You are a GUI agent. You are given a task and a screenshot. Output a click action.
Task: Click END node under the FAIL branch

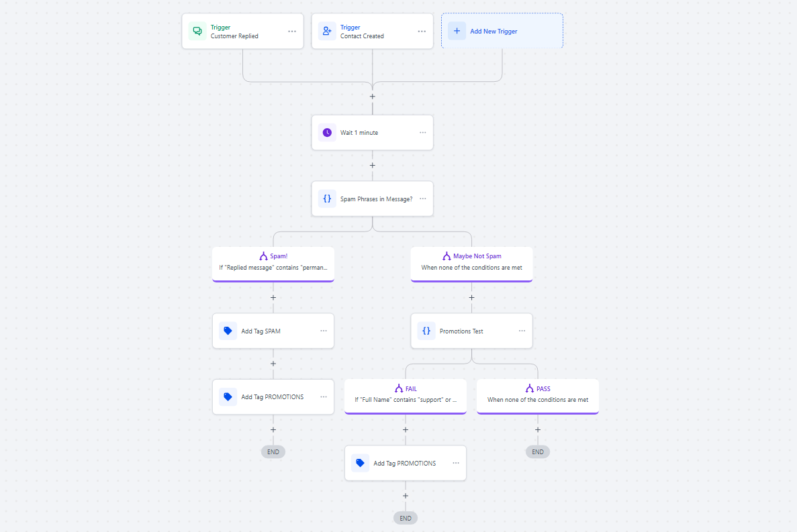[406, 518]
